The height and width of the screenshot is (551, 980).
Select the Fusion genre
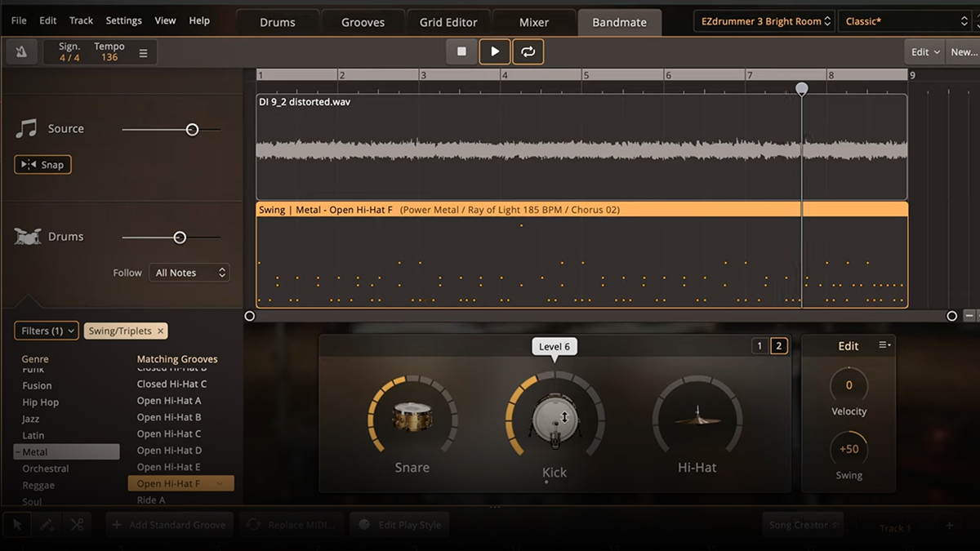(38, 385)
